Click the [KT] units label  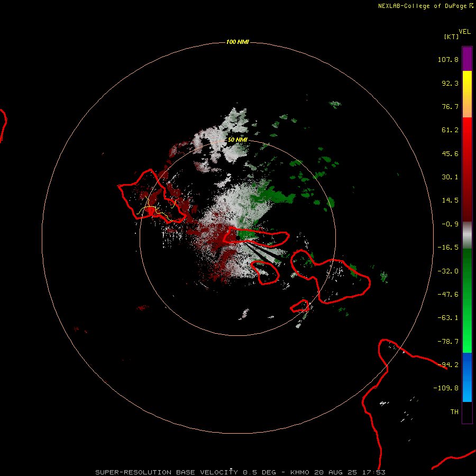[x=452, y=36]
